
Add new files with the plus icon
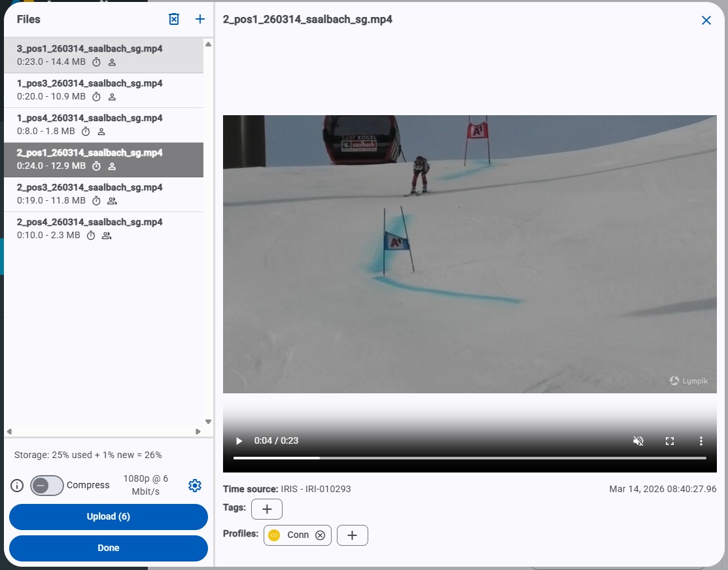[x=199, y=19]
